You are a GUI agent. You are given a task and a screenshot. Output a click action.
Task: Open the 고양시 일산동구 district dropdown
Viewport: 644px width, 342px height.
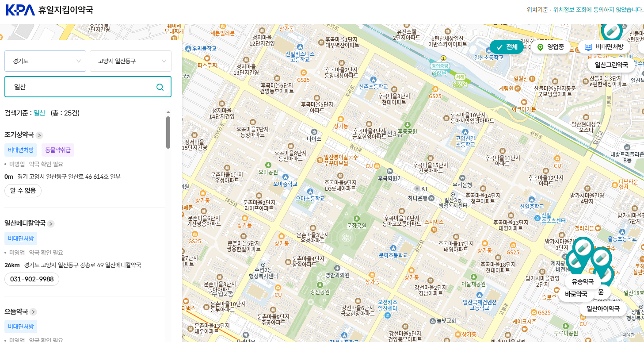click(x=130, y=61)
